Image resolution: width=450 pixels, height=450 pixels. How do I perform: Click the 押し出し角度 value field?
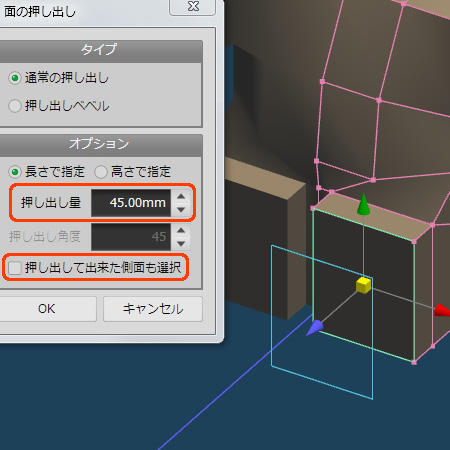click(131, 237)
